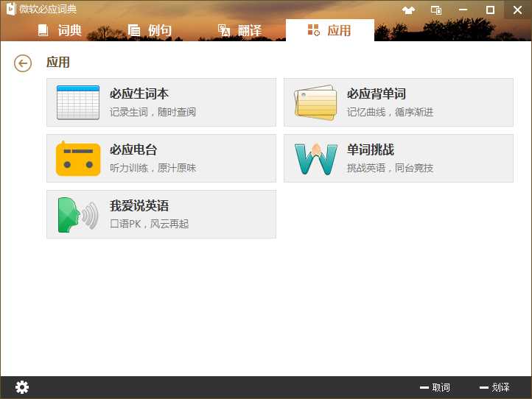Click the 应用 page heading
532x399 pixels.
(58, 63)
